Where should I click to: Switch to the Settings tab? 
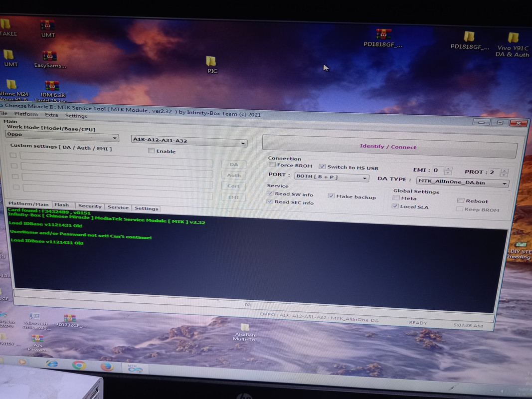(146, 208)
